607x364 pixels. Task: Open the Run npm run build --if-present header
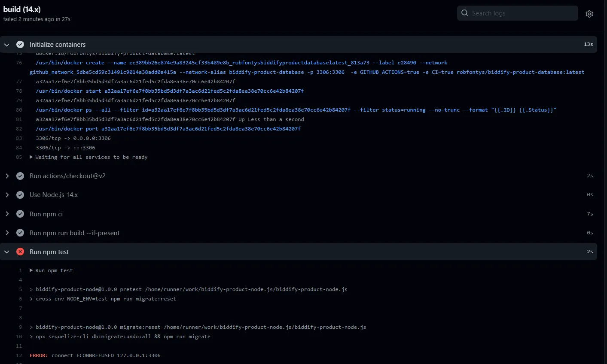[299, 233]
